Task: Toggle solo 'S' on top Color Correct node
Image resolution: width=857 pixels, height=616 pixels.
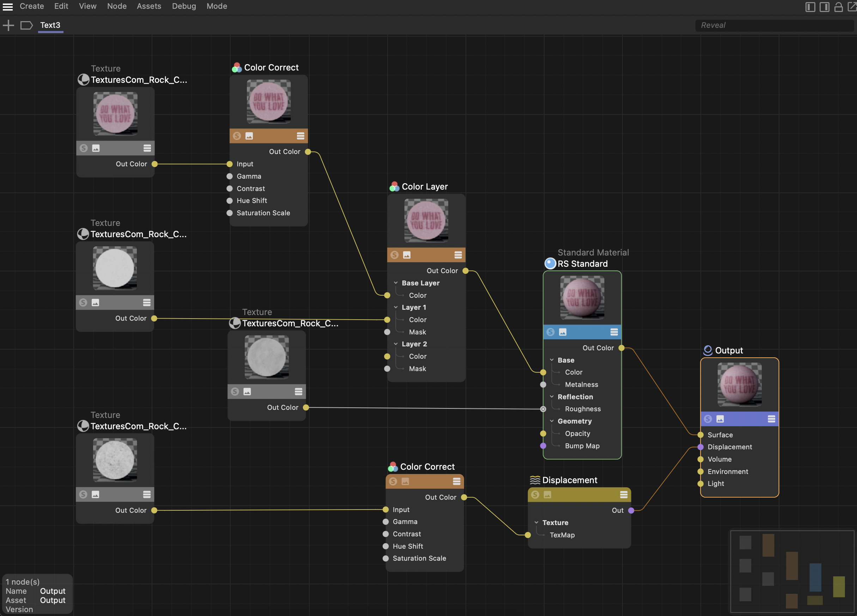Action: (237, 136)
